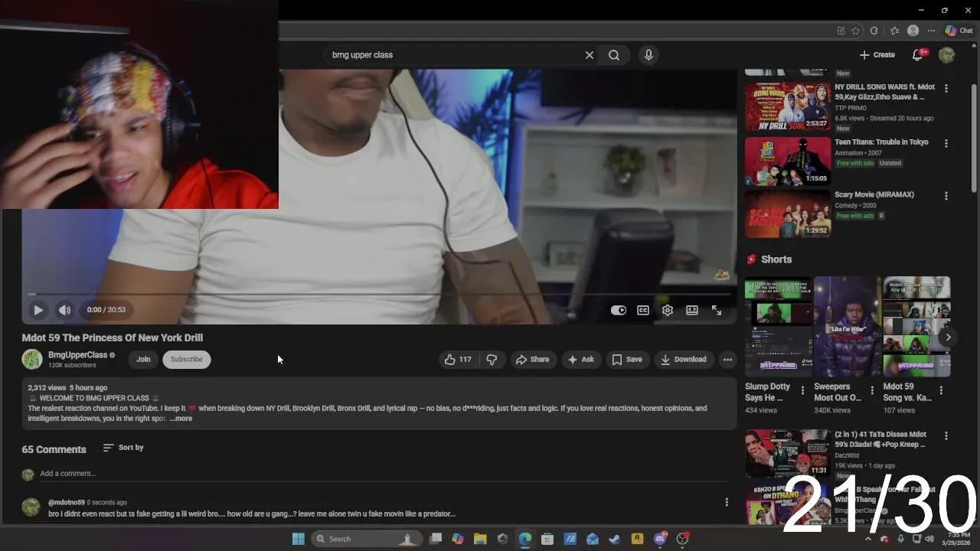
Task: Save video to a playlist
Action: pos(626,360)
